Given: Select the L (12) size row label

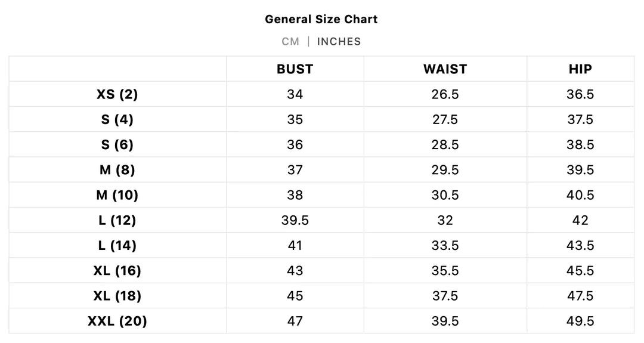Looking at the screenshot, I should click(117, 220).
